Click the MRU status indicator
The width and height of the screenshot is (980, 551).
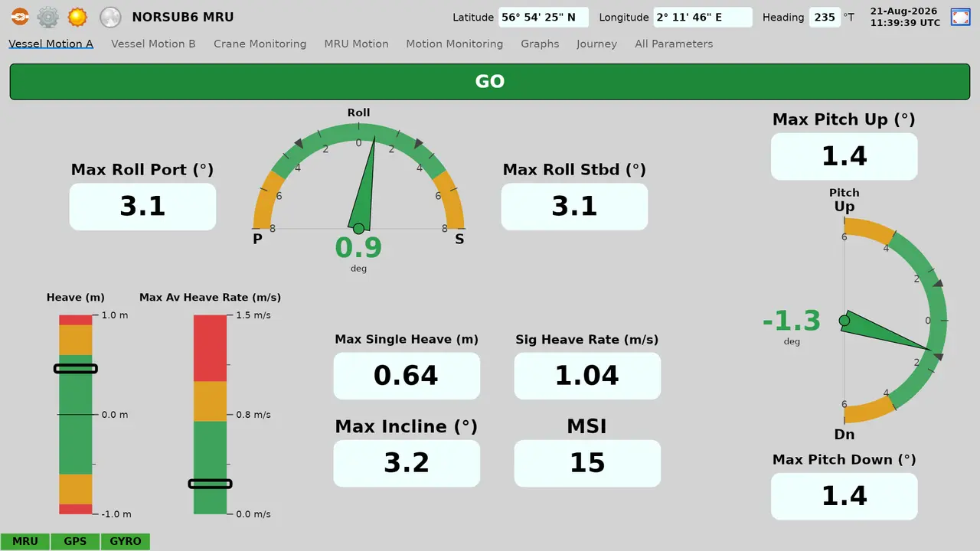(25, 542)
